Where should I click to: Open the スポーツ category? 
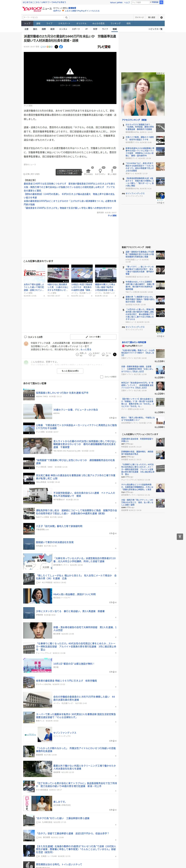(x=76, y=29)
